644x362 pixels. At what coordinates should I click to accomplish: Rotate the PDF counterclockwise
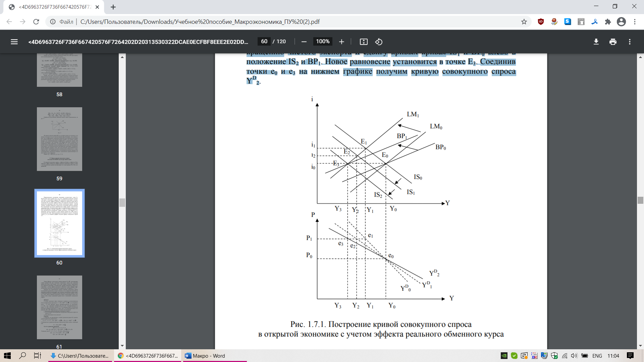[x=379, y=42]
